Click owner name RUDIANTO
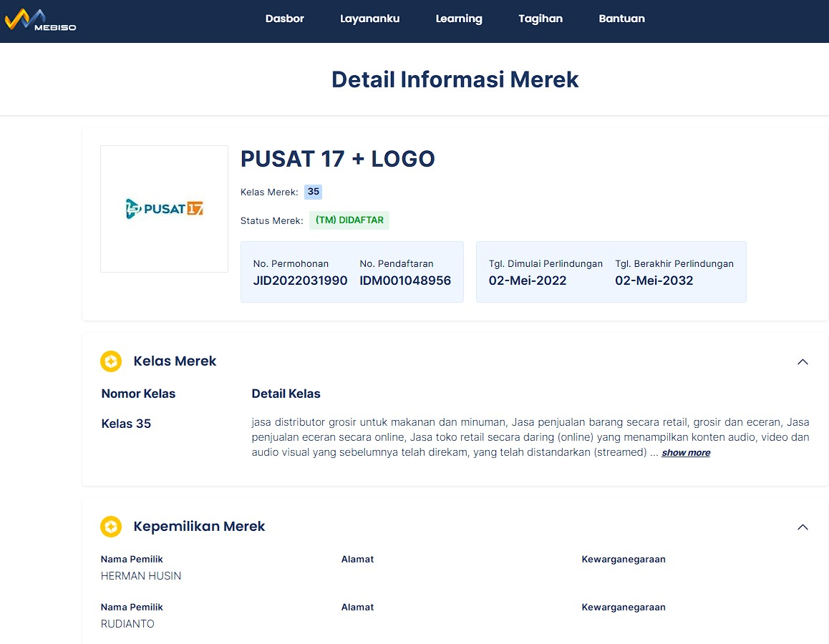This screenshot has width=829, height=644. 127,624
